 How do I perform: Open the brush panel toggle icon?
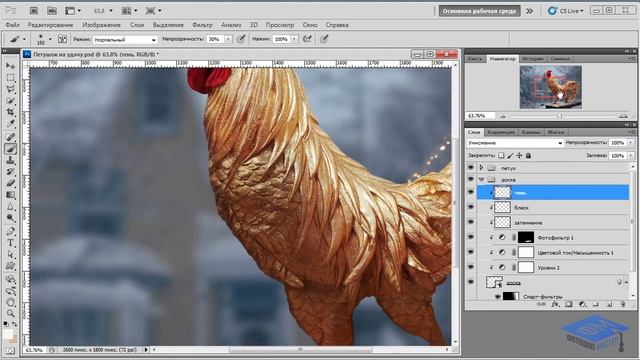pos(62,39)
